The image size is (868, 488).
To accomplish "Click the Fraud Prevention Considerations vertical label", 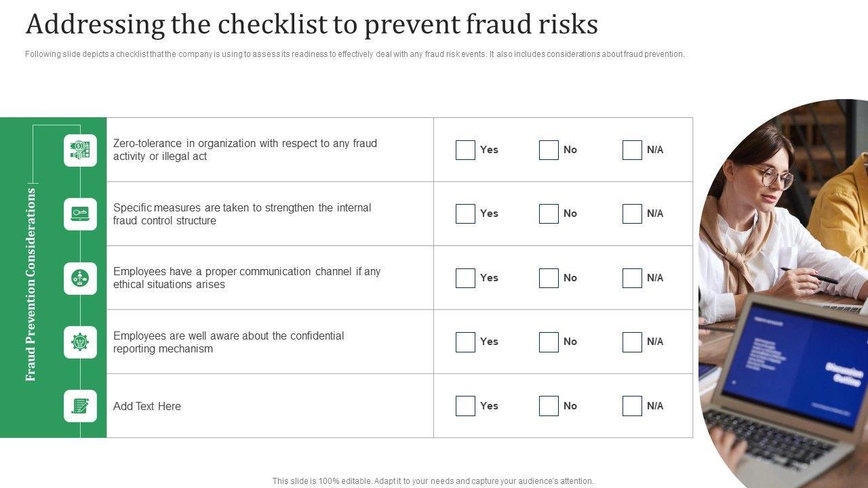I will pyautogui.click(x=31, y=285).
